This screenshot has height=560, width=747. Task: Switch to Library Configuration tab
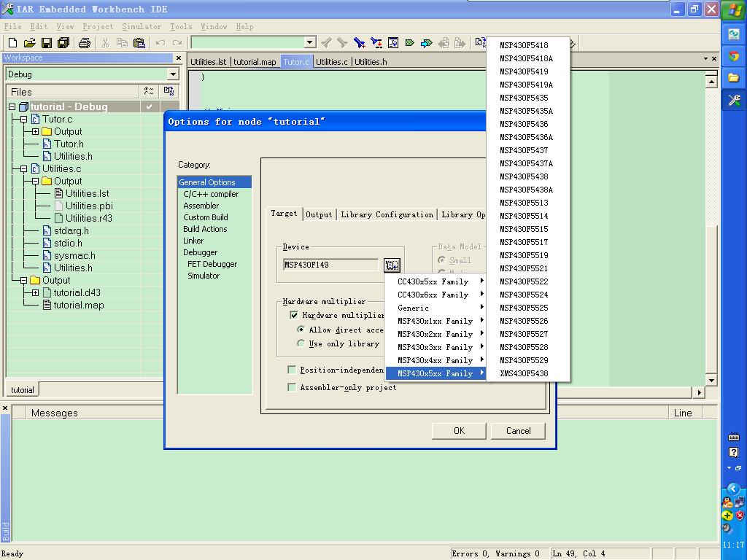[387, 215]
